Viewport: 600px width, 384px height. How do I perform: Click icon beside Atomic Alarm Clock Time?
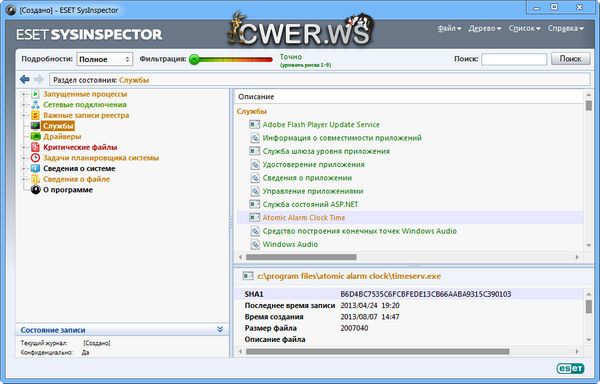pos(254,218)
